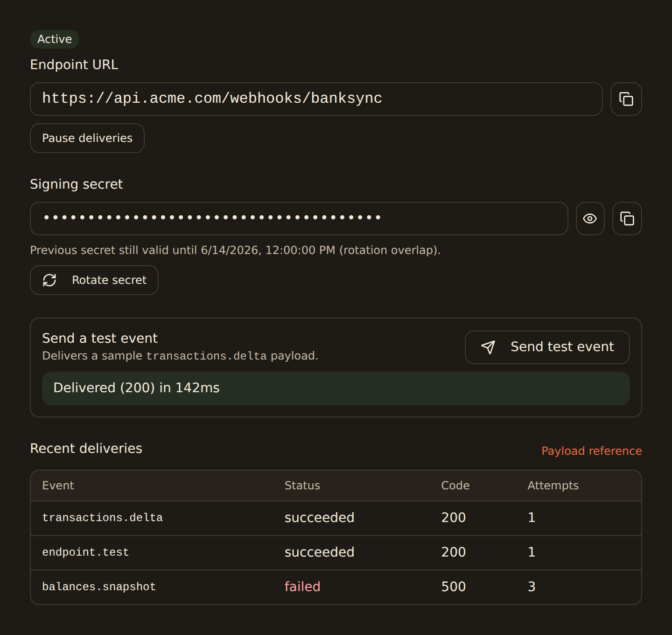The image size is (672, 635).
Task: Click the previous secret validity notice
Action: click(235, 250)
